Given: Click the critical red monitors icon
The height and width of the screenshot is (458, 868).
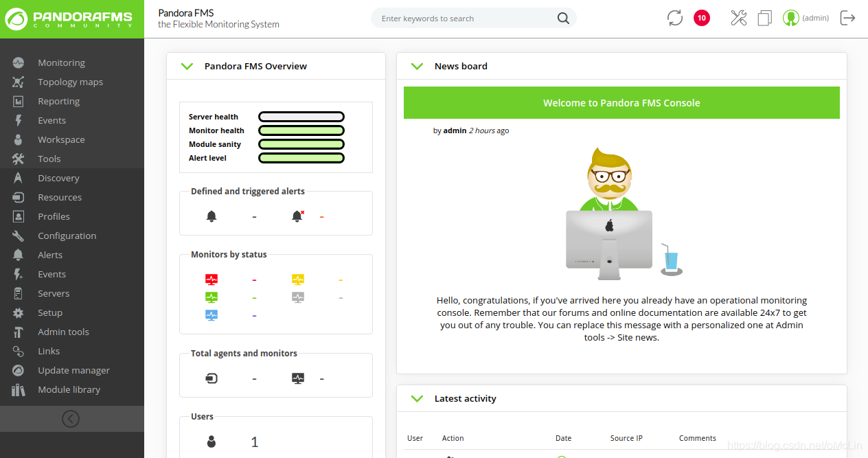Looking at the screenshot, I should [x=212, y=279].
